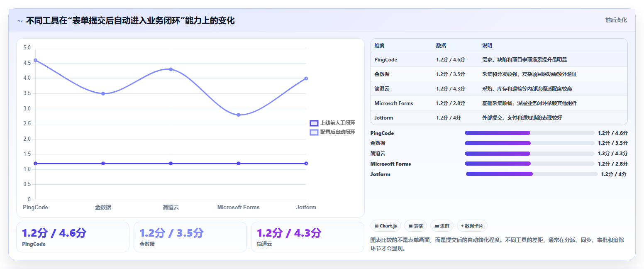Click the 金数据 3.5 data point on the chart
This screenshot has height=269, width=644.
[103, 93]
